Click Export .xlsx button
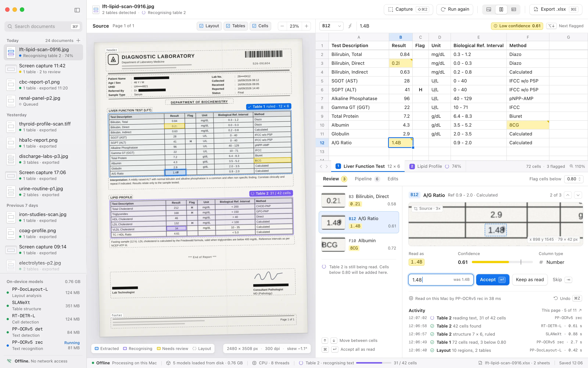 click(555, 9)
